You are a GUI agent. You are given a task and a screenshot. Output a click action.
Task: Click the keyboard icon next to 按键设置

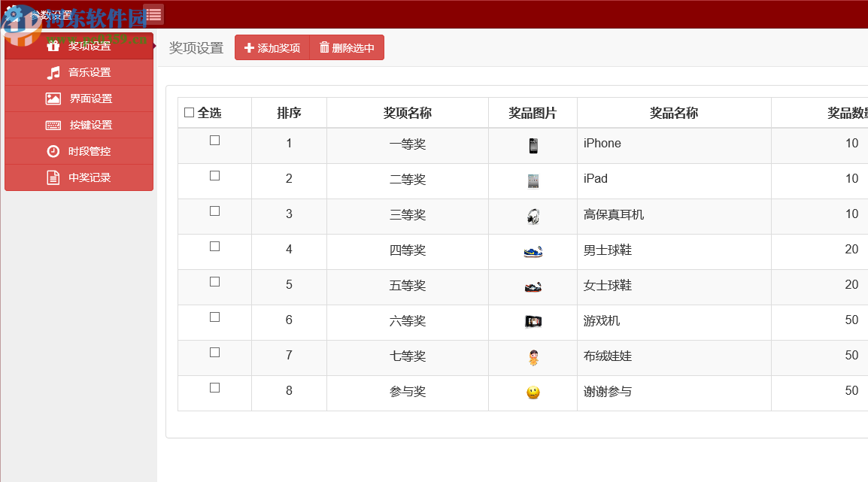coord(52,125)
